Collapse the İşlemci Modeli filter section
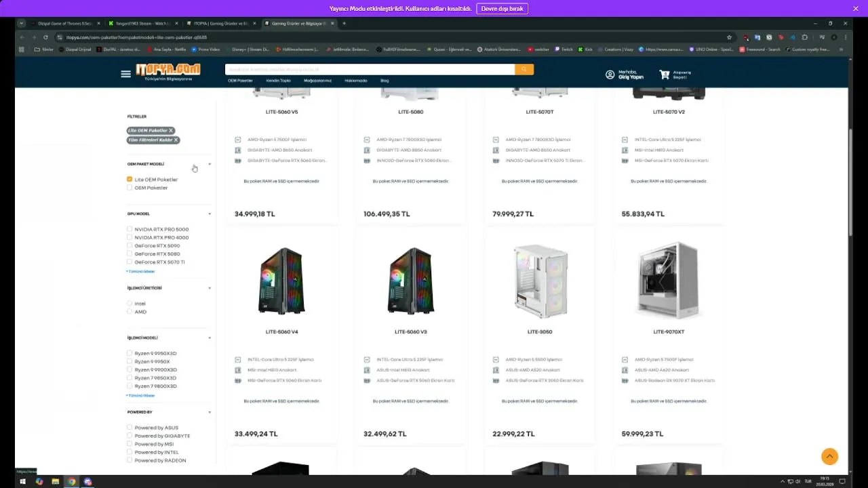 point(210,338)
